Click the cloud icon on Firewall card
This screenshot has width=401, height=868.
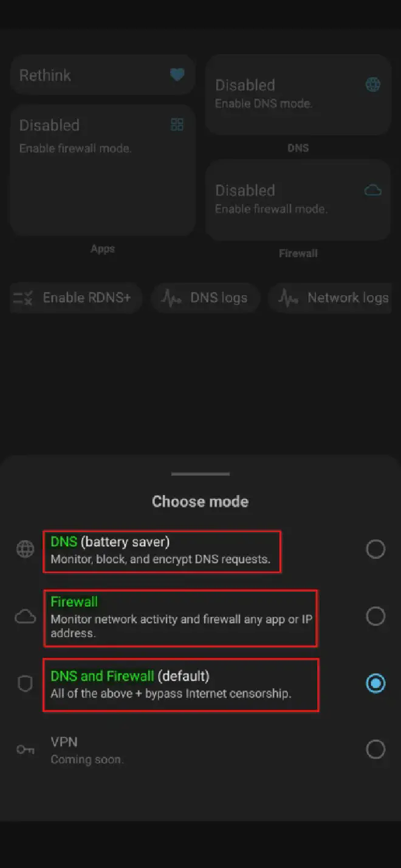[372, 190]
